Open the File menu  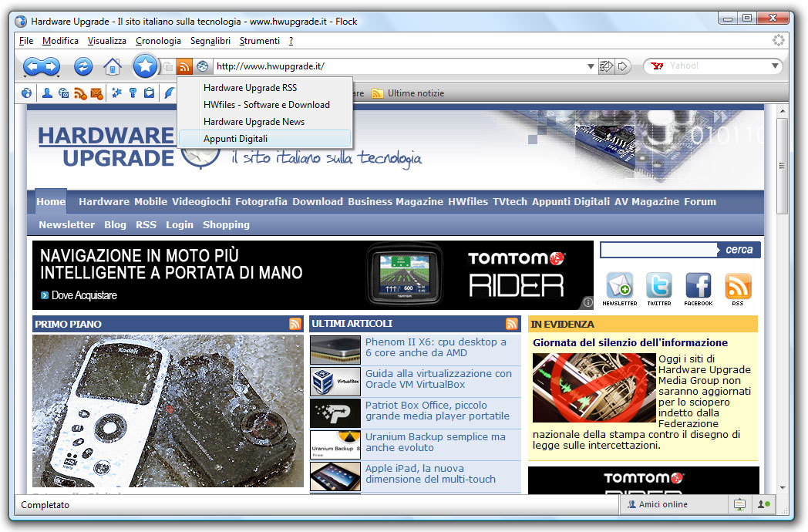pos(25,41)
